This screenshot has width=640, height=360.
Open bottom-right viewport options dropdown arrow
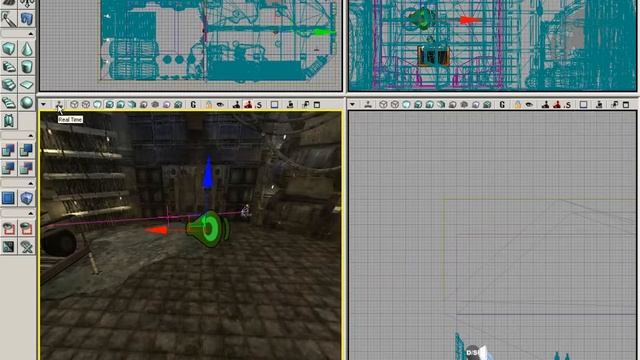tap(352, 105)
